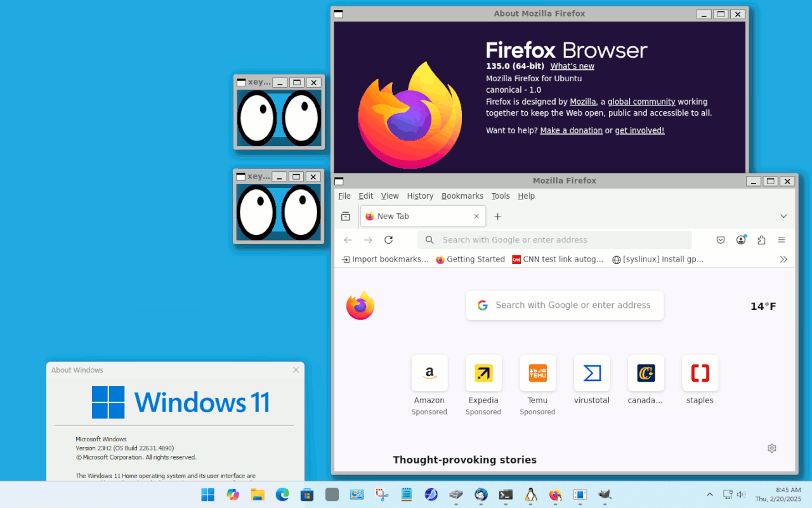Open the Tools menu in Firefox

[x=501, y=196]
